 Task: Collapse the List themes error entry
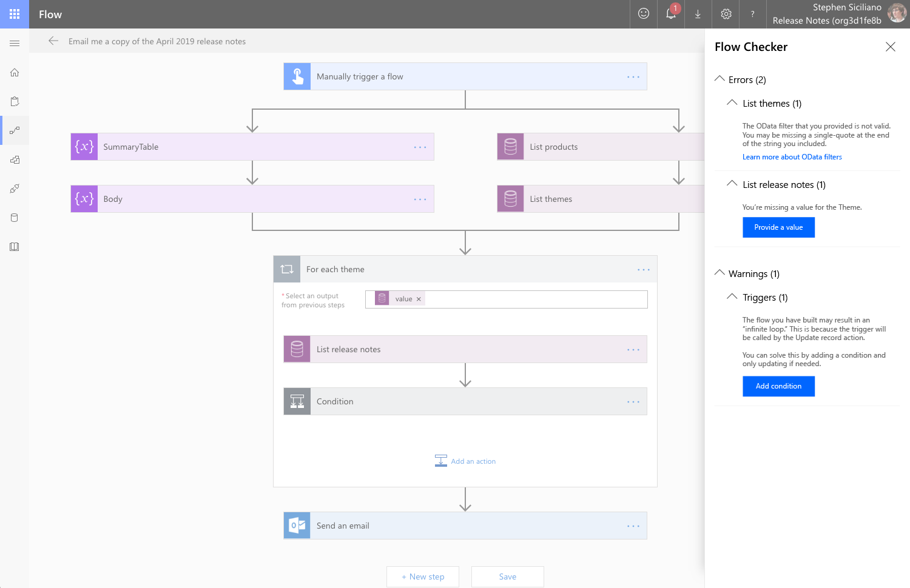click(x=732, y=102)
